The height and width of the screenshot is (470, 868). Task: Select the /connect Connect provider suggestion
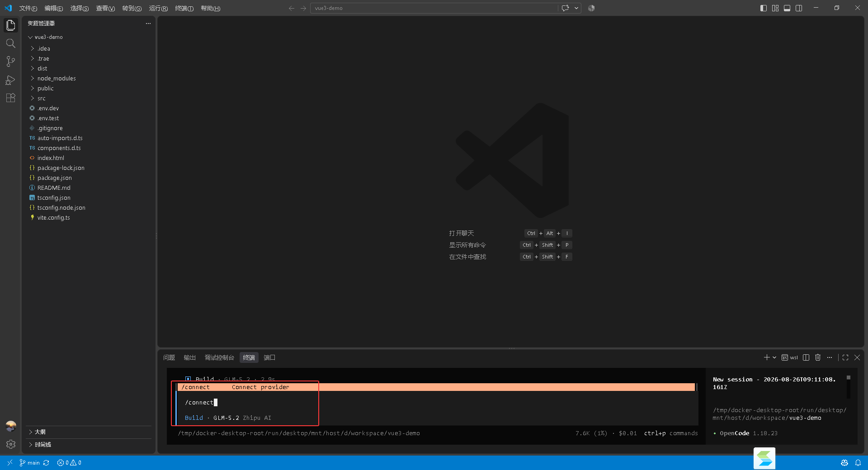point(437,387)
